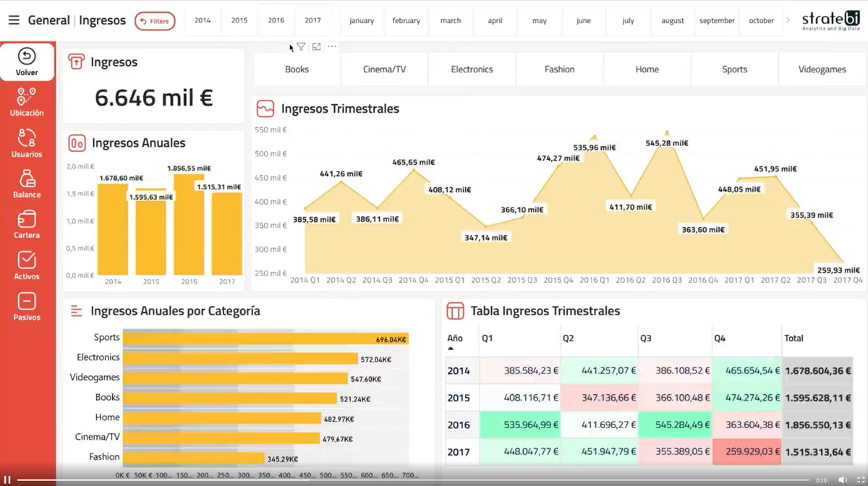Screen dimensions: 868x486
Task: Open more options for Ingresos Trimestrales
Action: (x=331, y=46)
